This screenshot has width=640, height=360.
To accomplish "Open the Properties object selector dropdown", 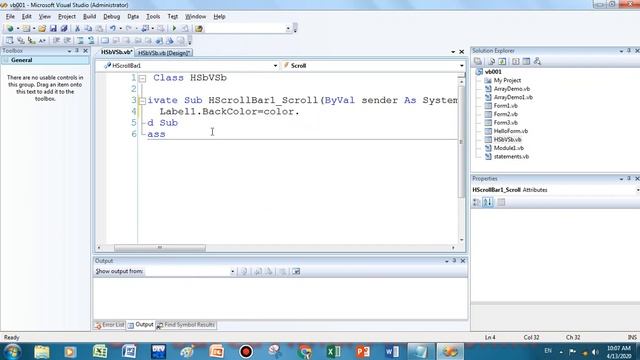I will [x=638, y=190].
